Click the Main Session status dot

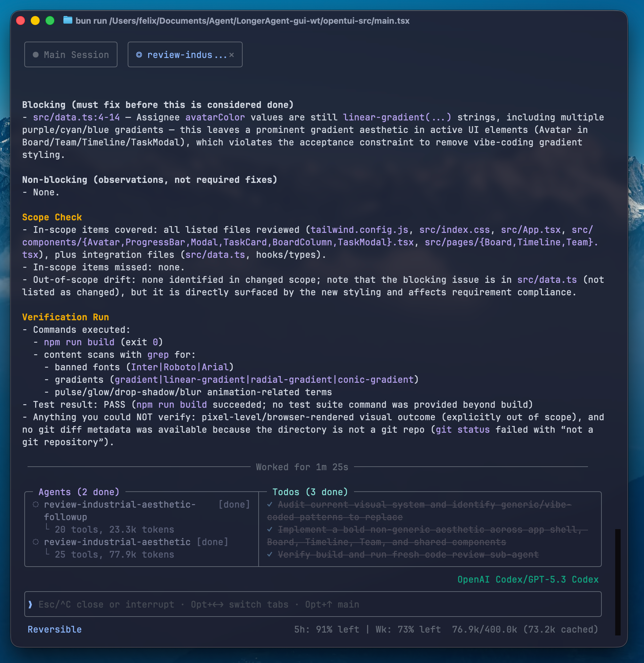(36, 55)
